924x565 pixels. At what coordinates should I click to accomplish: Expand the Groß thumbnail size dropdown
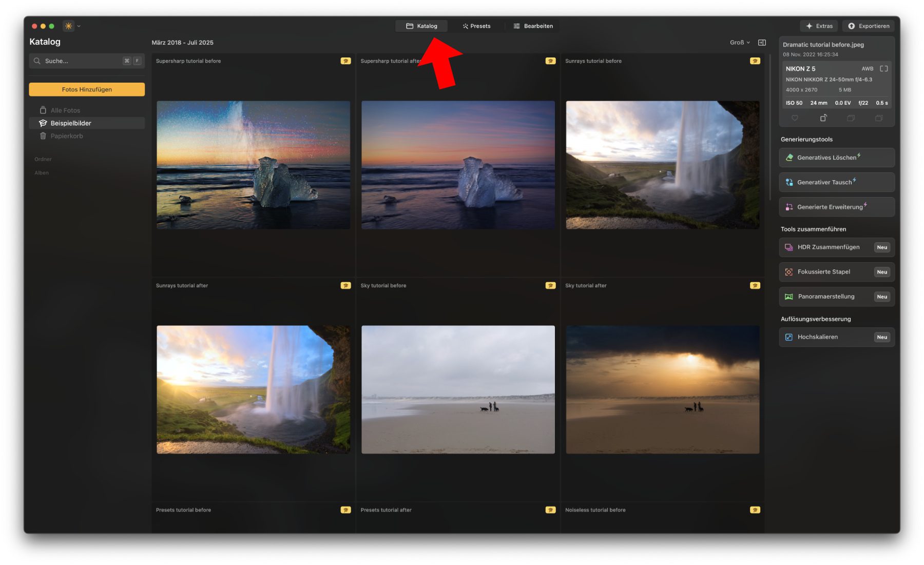tap(739, 43)
